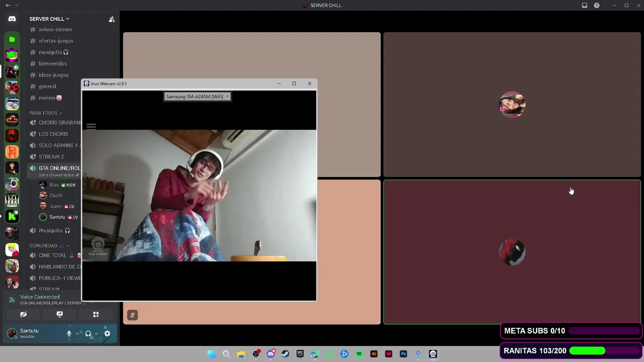Open the general channel
Viewport: 644px width, 362px height.
[48, 86]
